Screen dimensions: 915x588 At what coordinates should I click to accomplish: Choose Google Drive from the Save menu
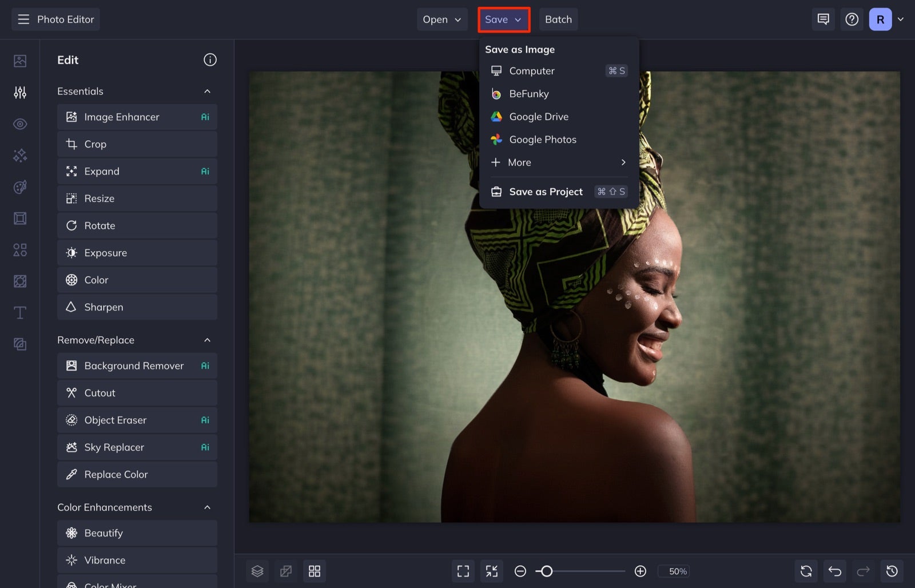pyautogui.click(x=539, y=117)
